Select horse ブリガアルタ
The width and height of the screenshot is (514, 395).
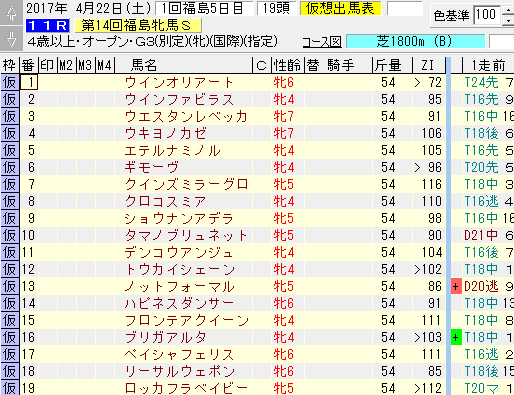pyautogui.click(x=166, y=337)
